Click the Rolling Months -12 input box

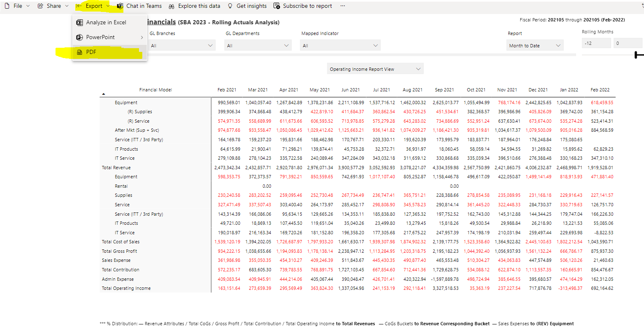point(596,43)
